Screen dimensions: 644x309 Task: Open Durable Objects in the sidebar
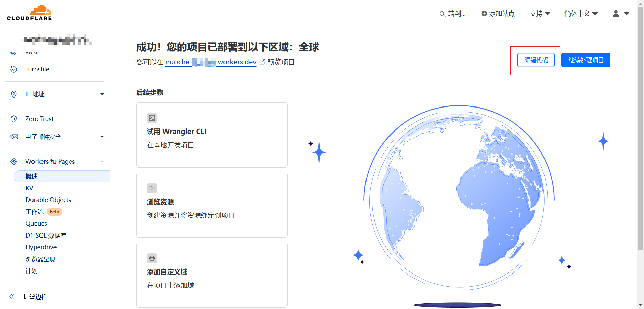click(x=48, y=200)
